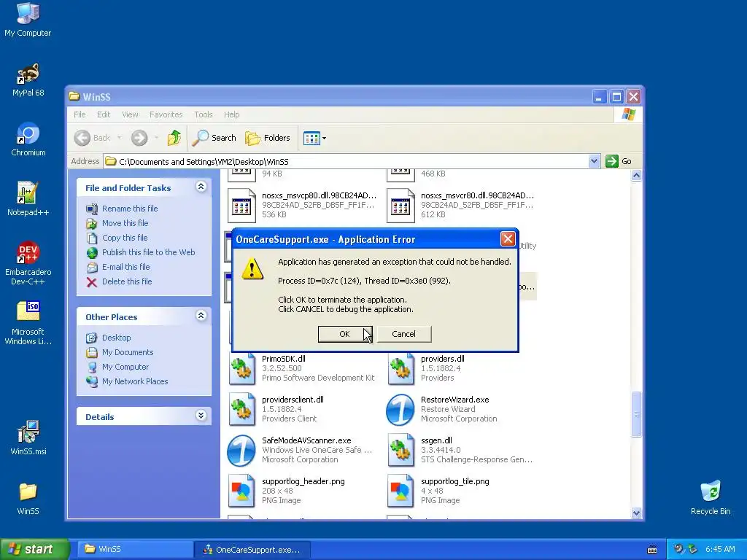Go to My Computer in Other Places
Screen dimensions: 747x560
(125, 367)
